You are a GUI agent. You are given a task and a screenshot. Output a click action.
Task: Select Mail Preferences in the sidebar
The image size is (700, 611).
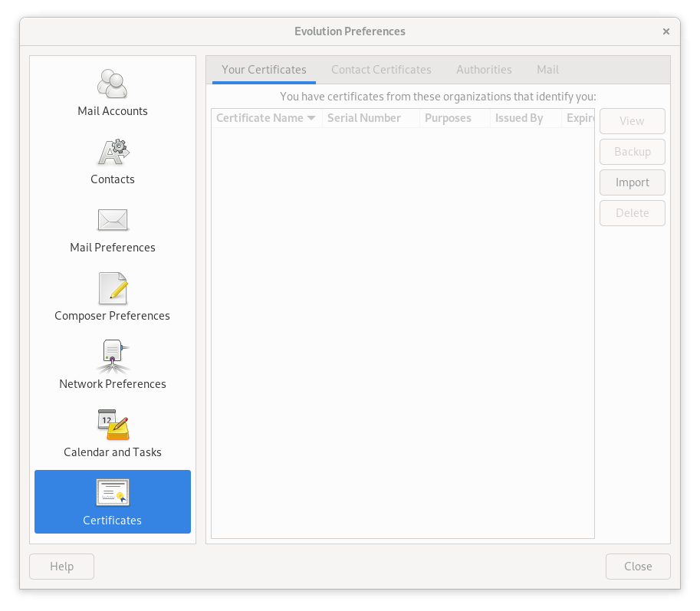[x=112, y=227]
